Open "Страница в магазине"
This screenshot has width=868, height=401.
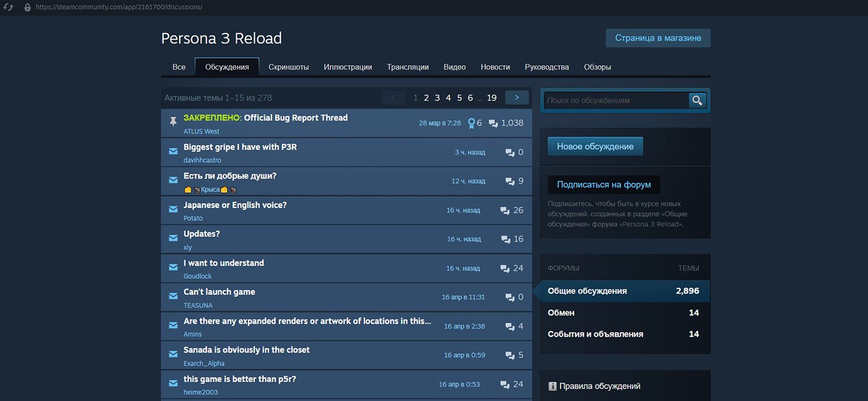(x=657, y=38)
